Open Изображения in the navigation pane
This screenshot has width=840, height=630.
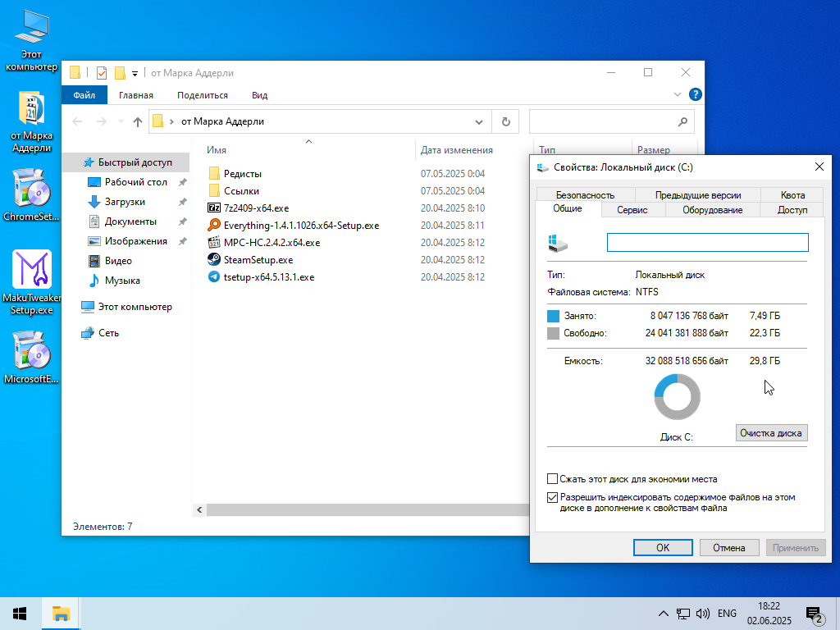click(x=136, y=241)
